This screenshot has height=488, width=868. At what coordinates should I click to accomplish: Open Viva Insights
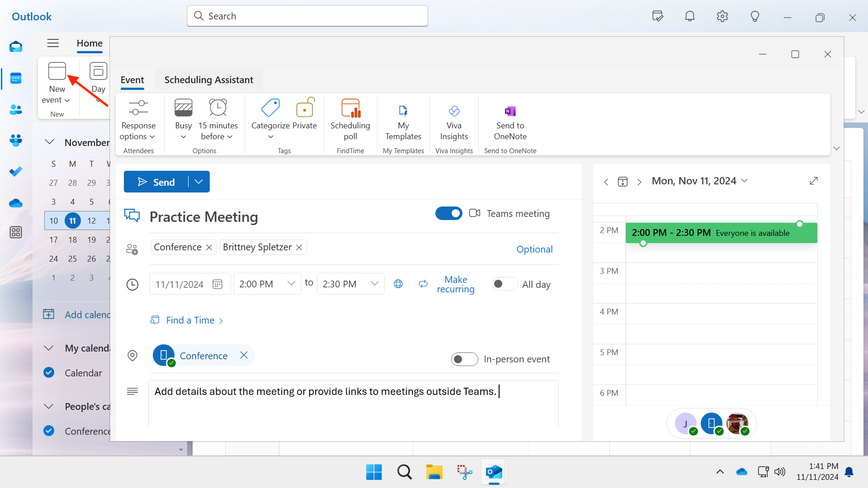[454, 119]
